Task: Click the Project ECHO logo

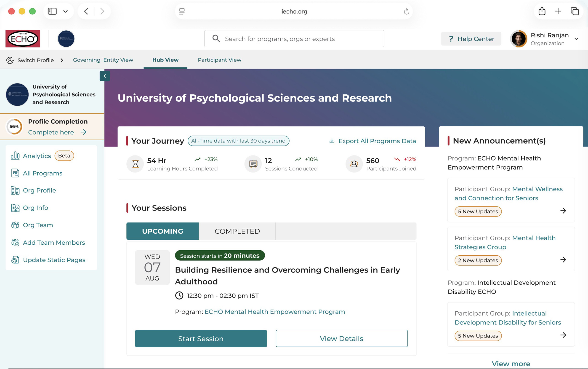Action: (23, 39)
